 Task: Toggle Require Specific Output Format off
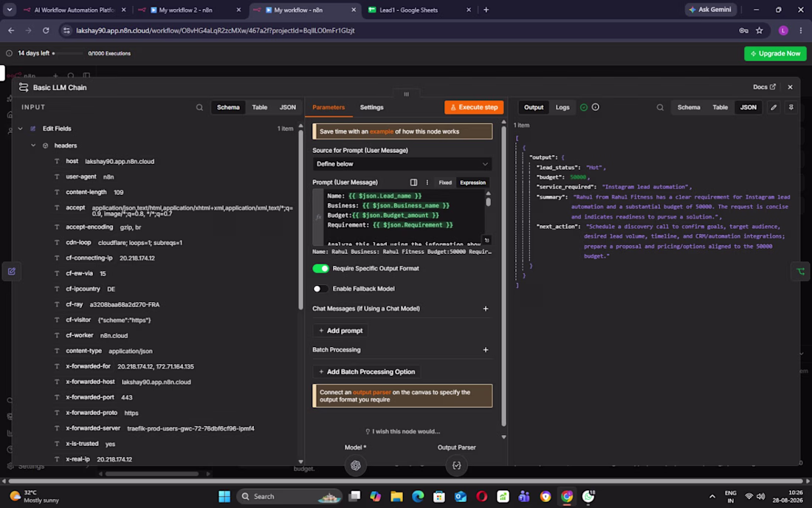point(320,268)
